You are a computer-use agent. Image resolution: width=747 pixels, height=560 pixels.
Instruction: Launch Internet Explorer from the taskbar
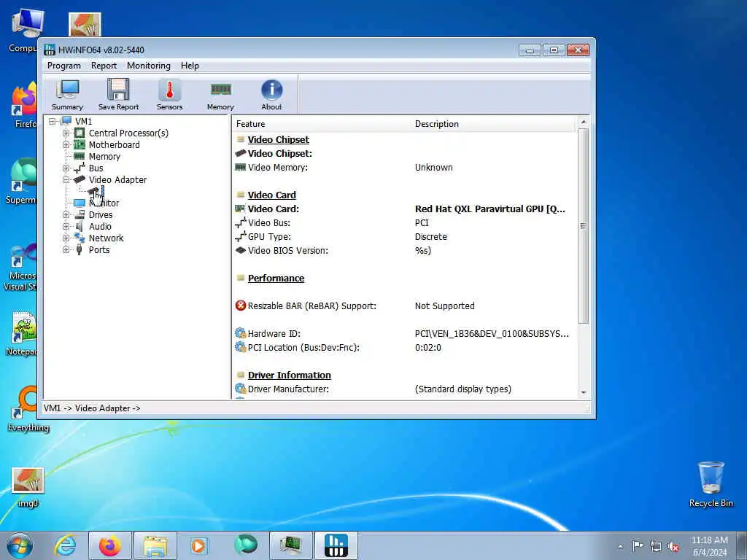[65, 545]
